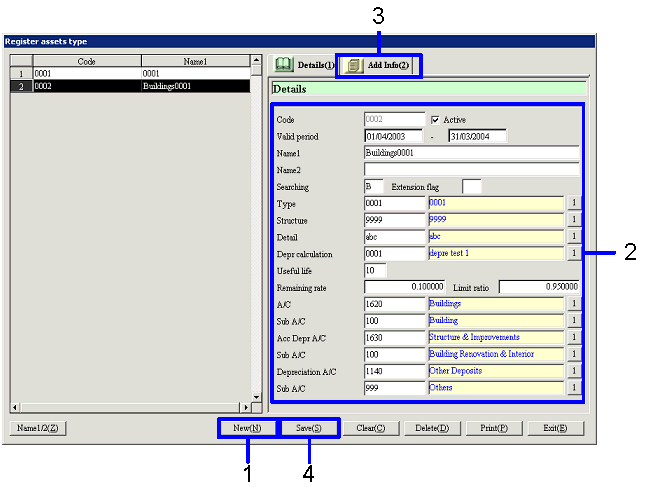
Task: Click the Searching field
Action: pyautogui.click(x=374, y=187)
